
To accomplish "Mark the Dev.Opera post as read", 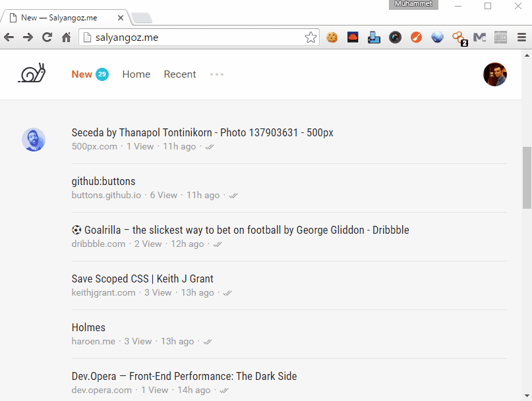I will click(224, 391).
